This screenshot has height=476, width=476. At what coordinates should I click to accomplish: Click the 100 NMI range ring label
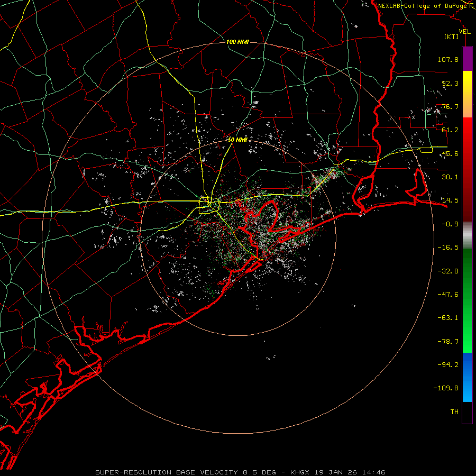237,42
